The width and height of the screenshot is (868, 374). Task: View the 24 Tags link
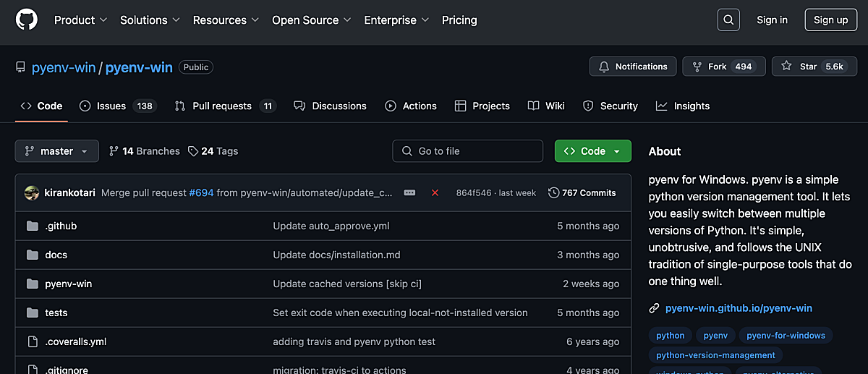[213, 151]
